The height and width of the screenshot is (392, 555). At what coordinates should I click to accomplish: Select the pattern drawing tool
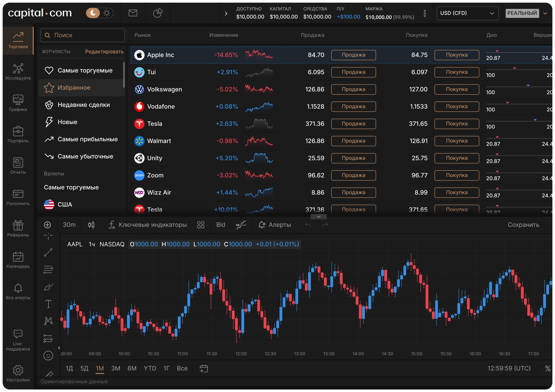point(48,321)
